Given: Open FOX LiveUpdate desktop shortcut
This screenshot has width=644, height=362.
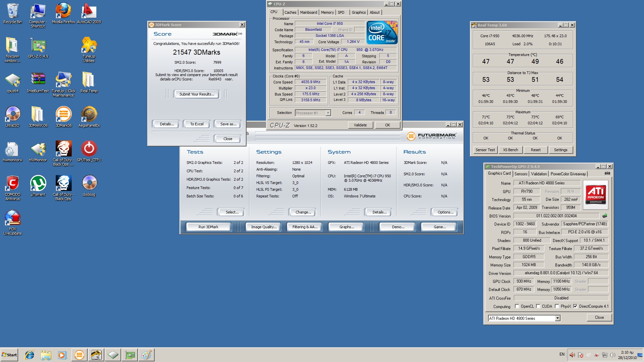Looking at the screenshot, I should point(12,222).
